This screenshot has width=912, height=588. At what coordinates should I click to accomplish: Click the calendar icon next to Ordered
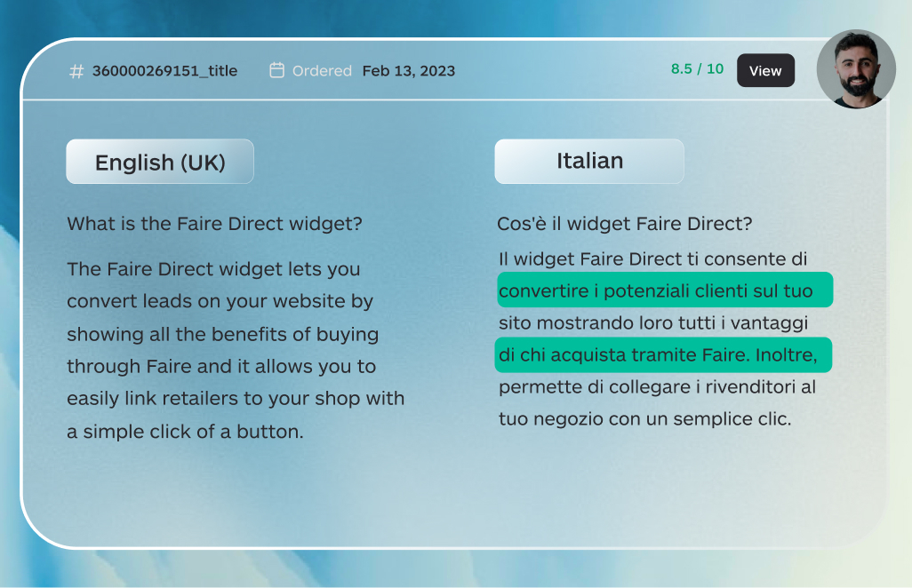tap(276, 70)
